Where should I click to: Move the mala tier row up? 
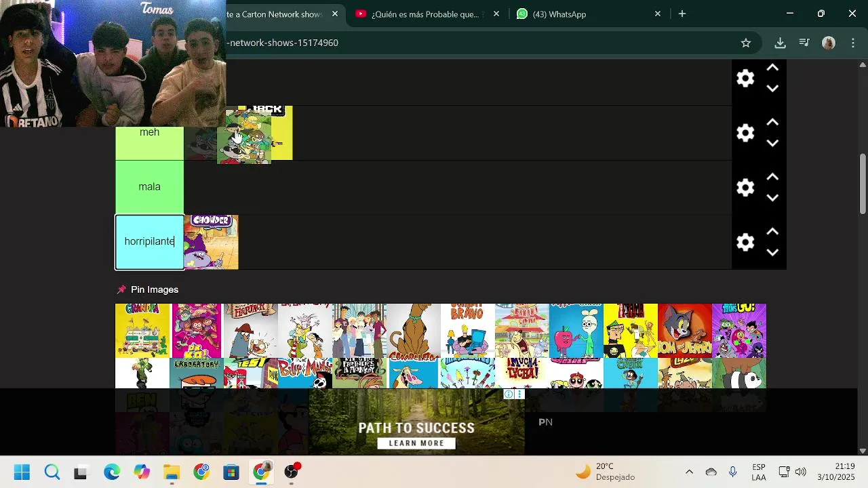point(772,178)
